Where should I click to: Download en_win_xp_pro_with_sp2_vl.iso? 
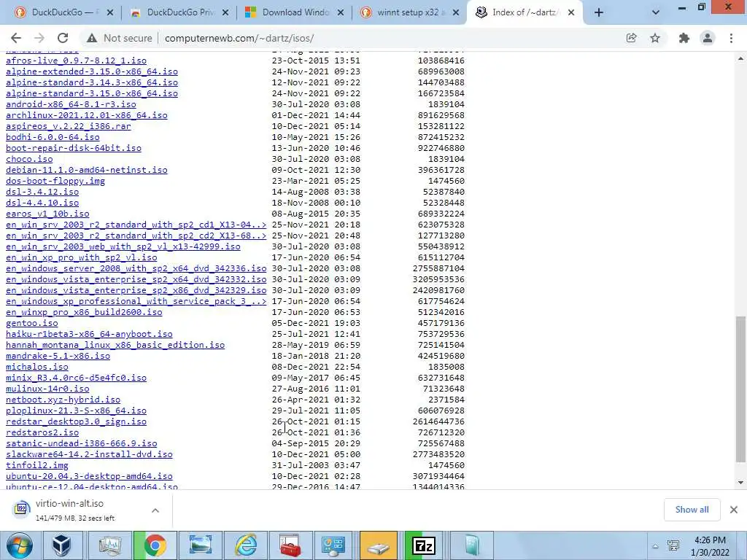pos(82,257)
